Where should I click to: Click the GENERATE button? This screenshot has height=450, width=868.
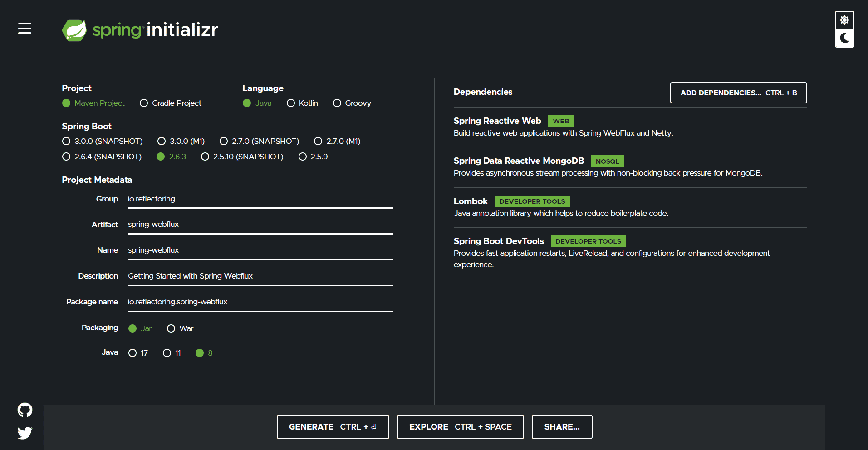[x=333, y=426]
